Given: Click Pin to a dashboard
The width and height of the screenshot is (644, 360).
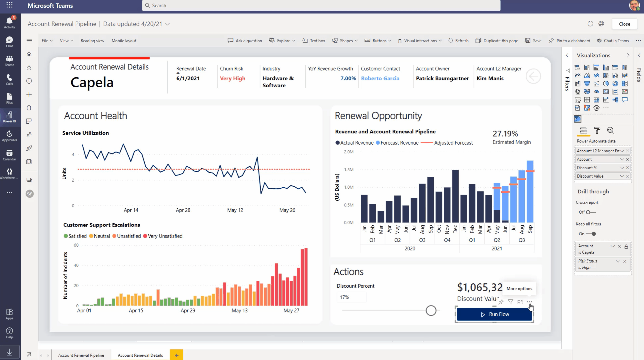Looking at the screenshot, I should click(x=569, y=41).
